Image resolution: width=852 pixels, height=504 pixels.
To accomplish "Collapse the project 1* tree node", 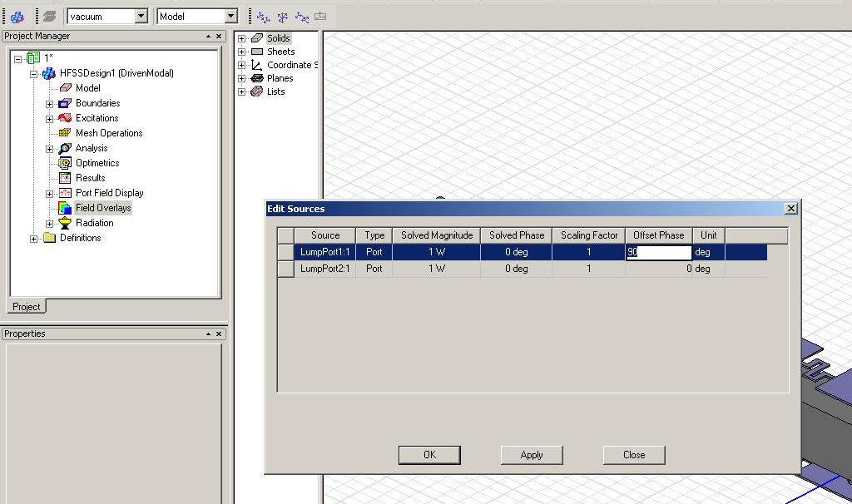I will 18,59.
